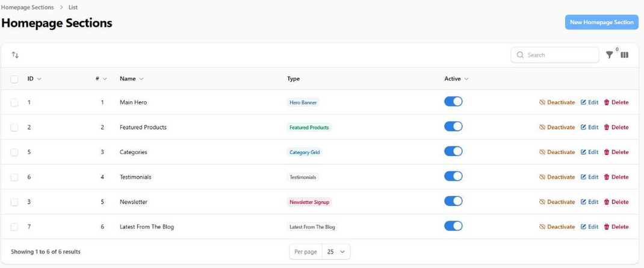Click the Hero Banner type badge
Image resolution: width=644 pixels, height=268 pixels.
pos(303,102)
